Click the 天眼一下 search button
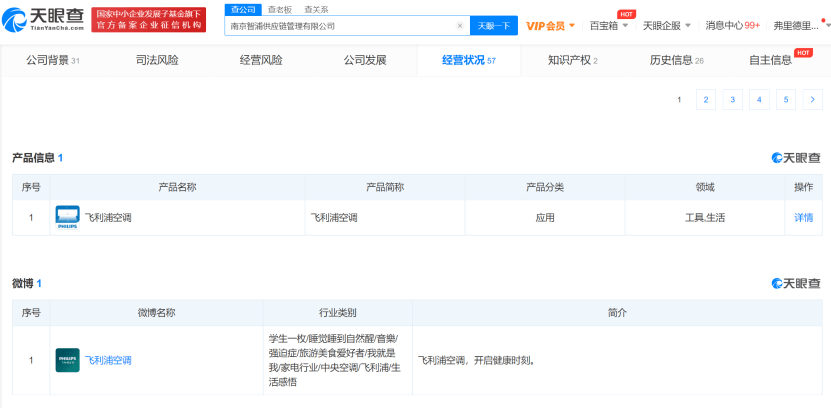The height and width of the screenshot is (408, 831). tap(494, 25)
